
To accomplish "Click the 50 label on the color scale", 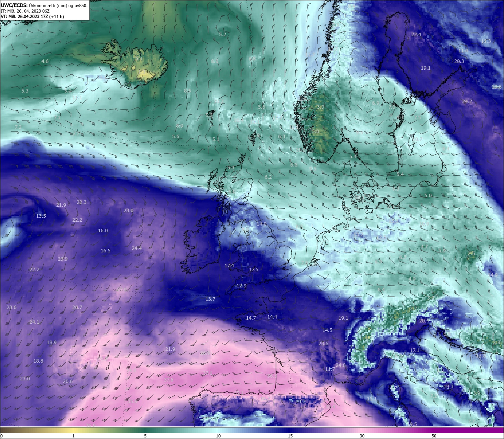I will [434, 436].
